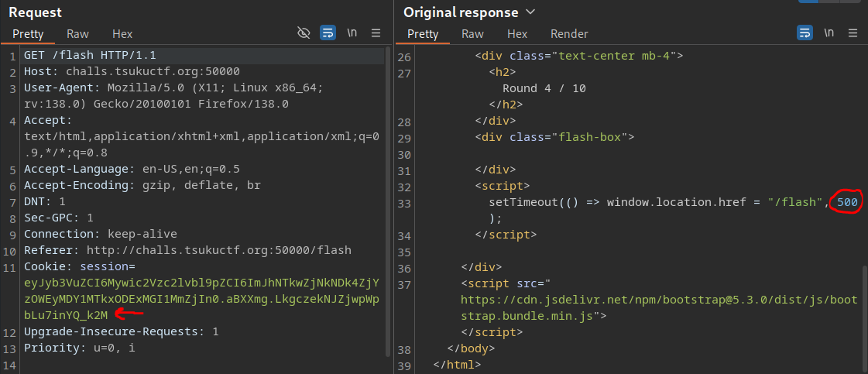Click the Sec-GPC: 1 header line
Viewport: 868px width, 374px height.
[59, 218]
